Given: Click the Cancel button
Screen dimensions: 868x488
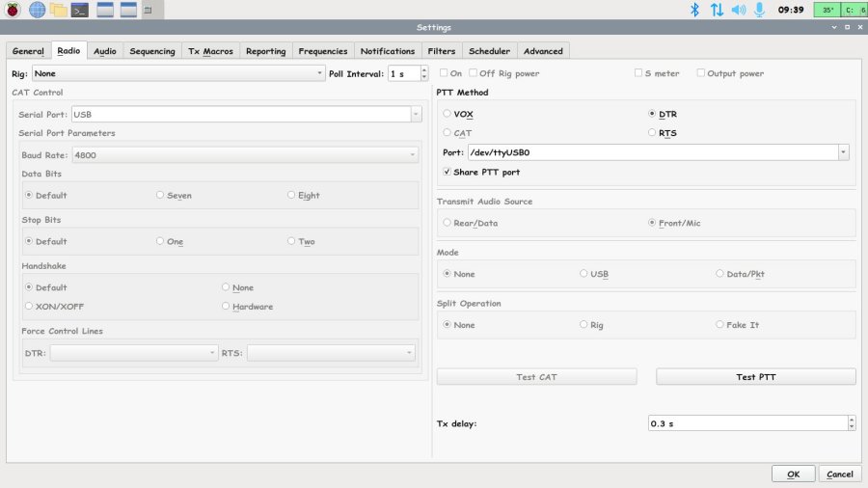Looking at the screenshot, I should tap(840, 474).
